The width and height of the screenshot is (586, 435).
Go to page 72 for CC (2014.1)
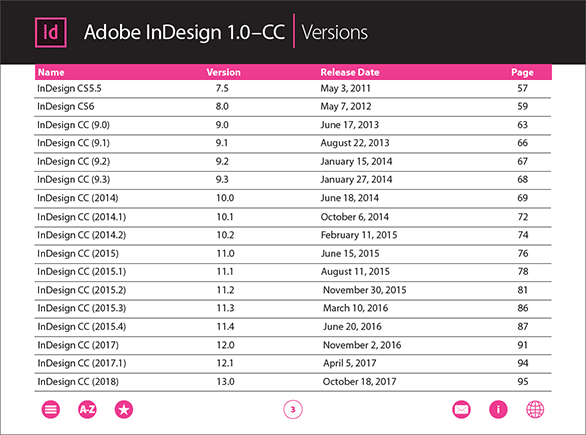(523, 217)
